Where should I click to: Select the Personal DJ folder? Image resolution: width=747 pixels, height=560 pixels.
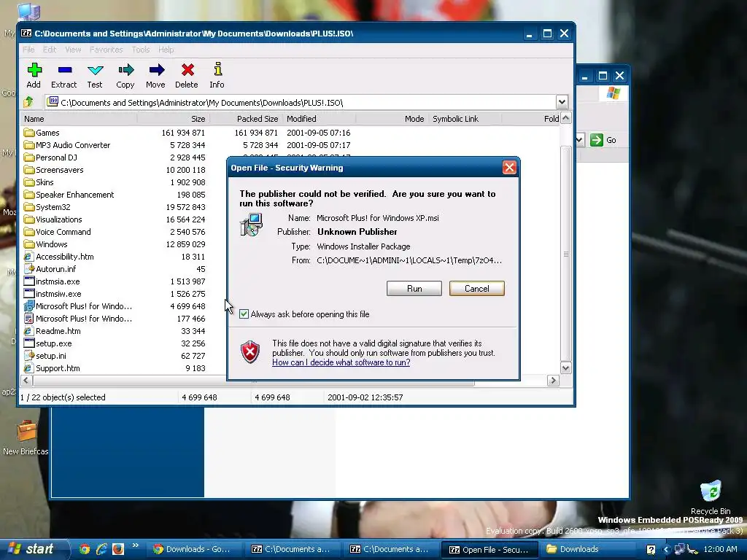50,157
